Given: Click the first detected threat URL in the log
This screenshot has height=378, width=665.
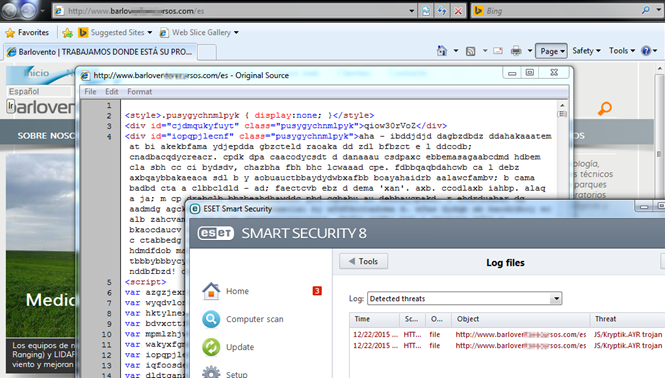Looking at the screenshot, I should pos(521,334).
